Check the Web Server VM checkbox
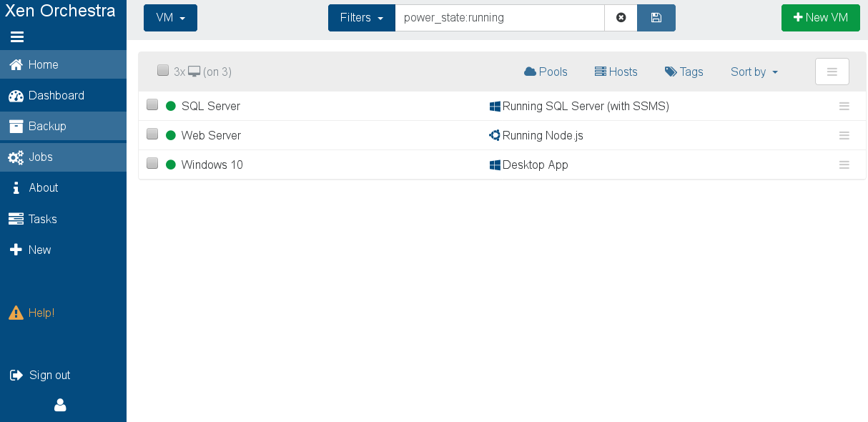868x422 pixels. pyautogui.click(x=152, y=134)
